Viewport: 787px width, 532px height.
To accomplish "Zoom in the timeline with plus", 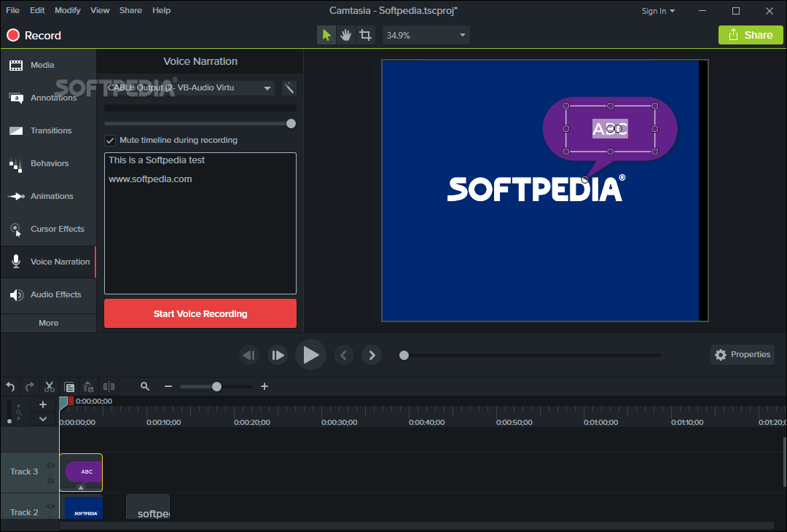I will pos(265,386).
